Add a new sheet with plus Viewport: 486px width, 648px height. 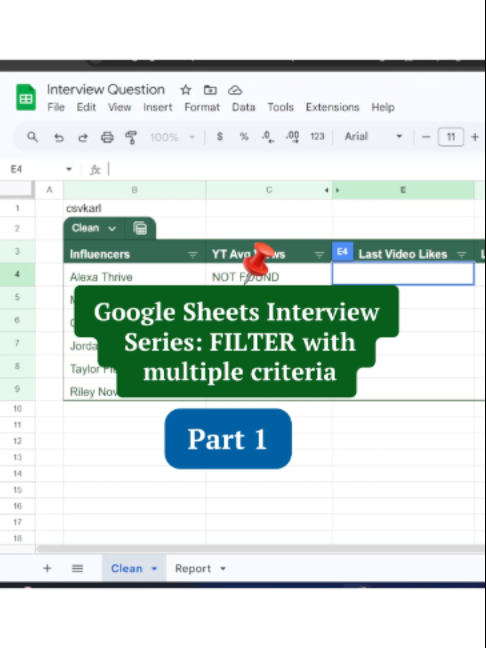tap(47, 568)
